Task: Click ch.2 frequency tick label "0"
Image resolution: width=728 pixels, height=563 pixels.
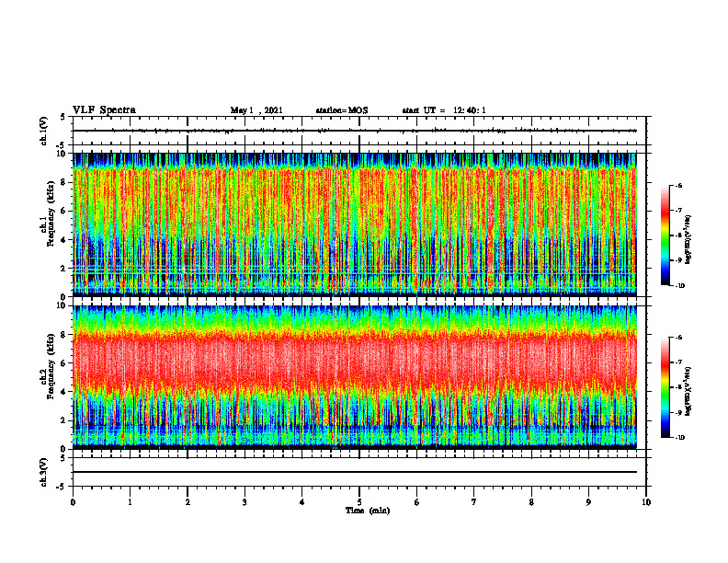Action: coord(64,449)
